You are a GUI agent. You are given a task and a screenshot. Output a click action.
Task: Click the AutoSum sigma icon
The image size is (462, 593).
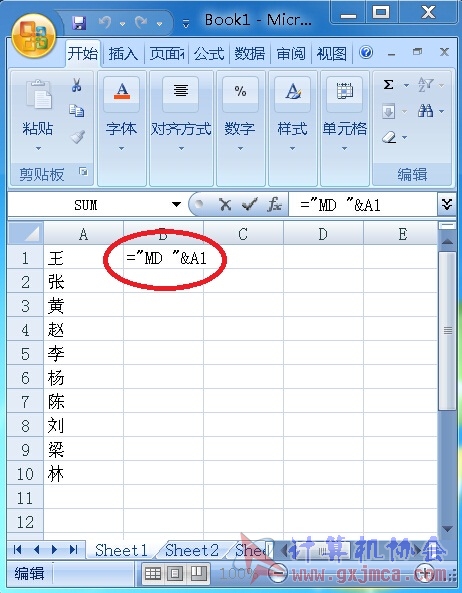pyautogui.click(x=388, y=85)
